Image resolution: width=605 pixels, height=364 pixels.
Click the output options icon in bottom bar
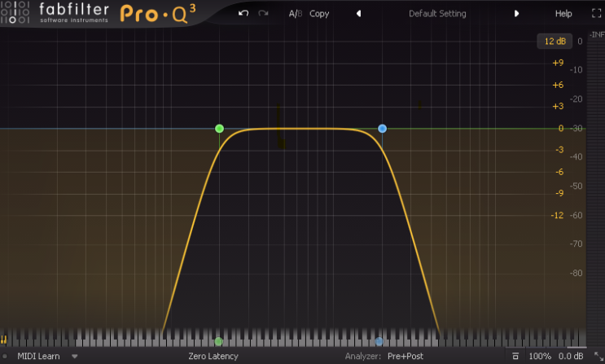click(x=515, y=357)
